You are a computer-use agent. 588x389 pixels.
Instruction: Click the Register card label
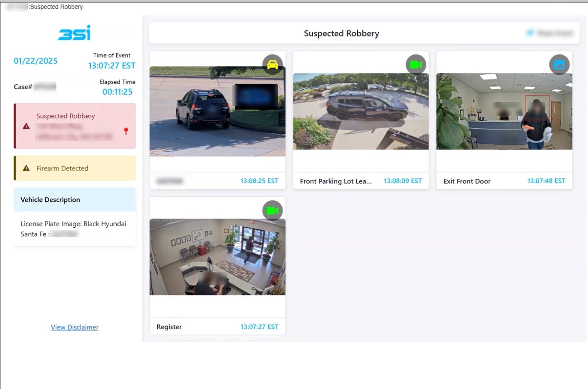[x=169, y=327]
